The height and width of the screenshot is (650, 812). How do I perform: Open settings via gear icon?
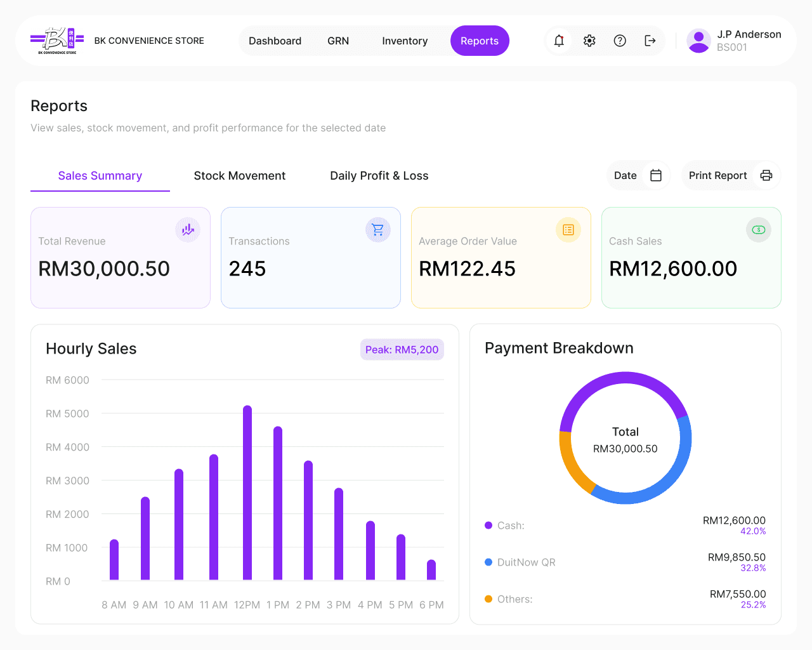coord(589,41)
